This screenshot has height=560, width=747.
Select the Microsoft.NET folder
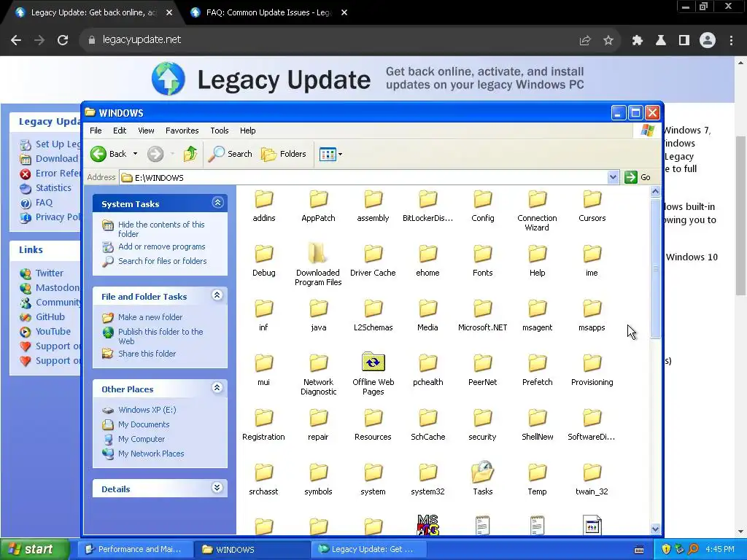click(483, 316)
